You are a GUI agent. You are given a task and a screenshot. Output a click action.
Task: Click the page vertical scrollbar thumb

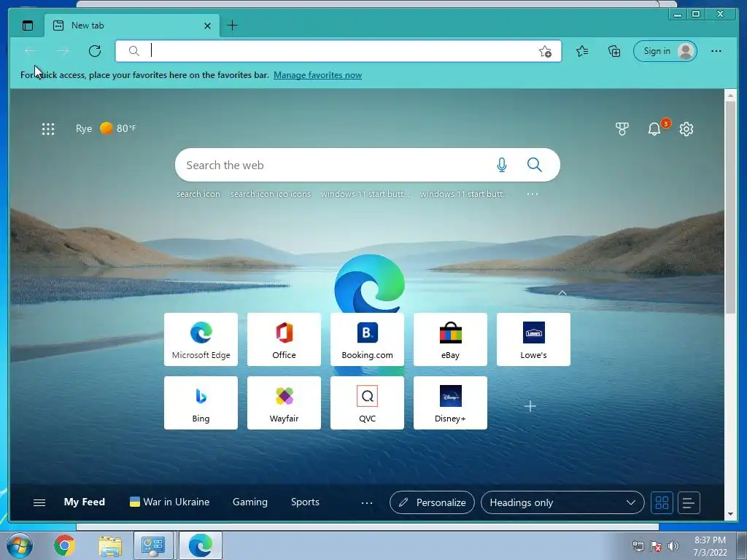730,207
